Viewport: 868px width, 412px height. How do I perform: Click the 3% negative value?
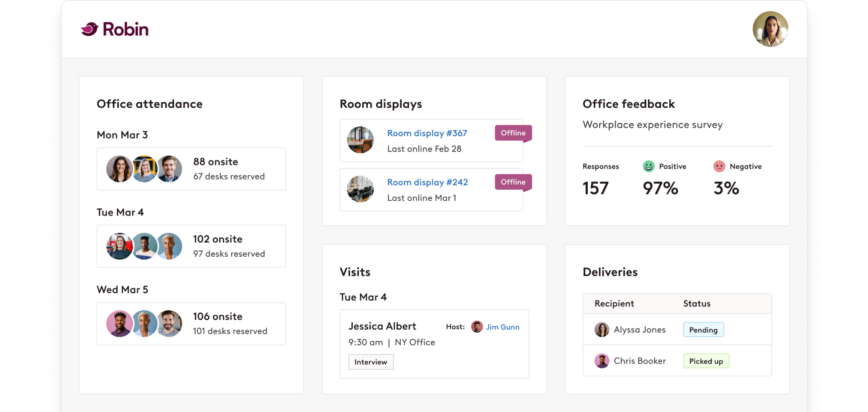(x=726, y=188)
